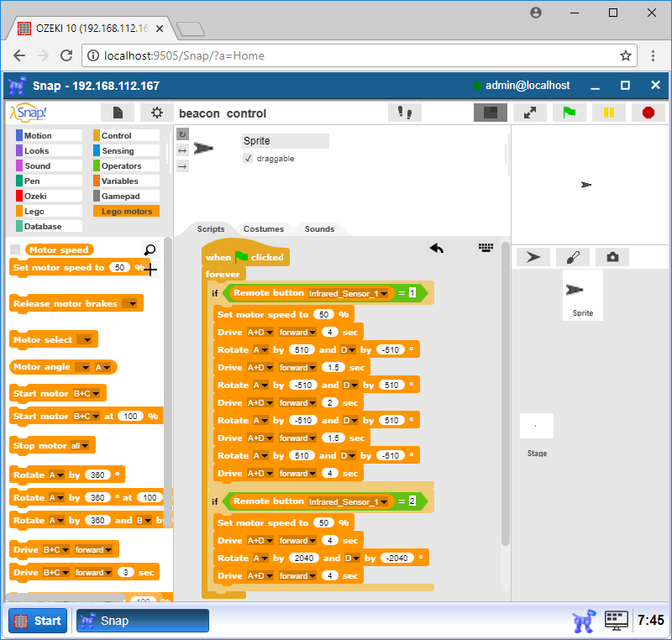Toggle keyboard entry icon in scripts area

[x=486, y=248]
